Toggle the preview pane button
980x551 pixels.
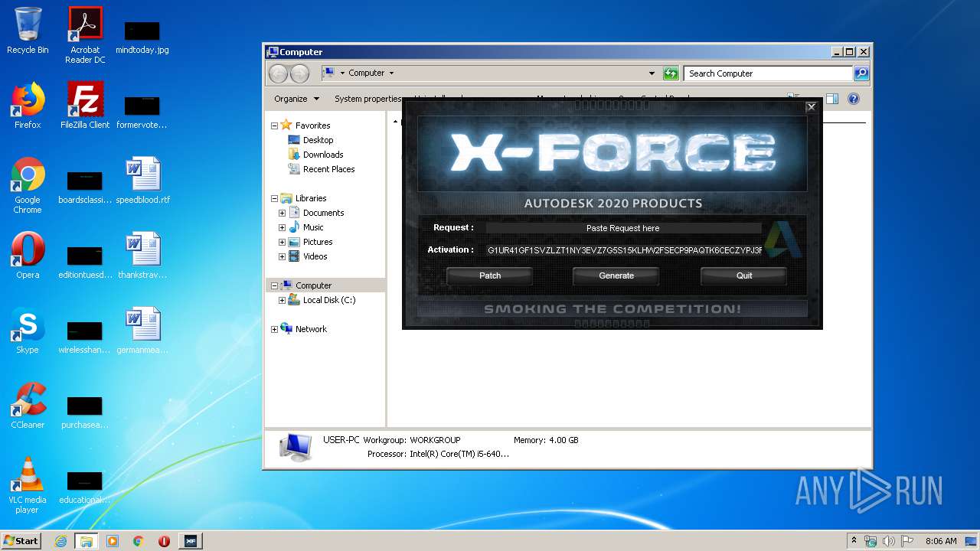click(832, 99)
